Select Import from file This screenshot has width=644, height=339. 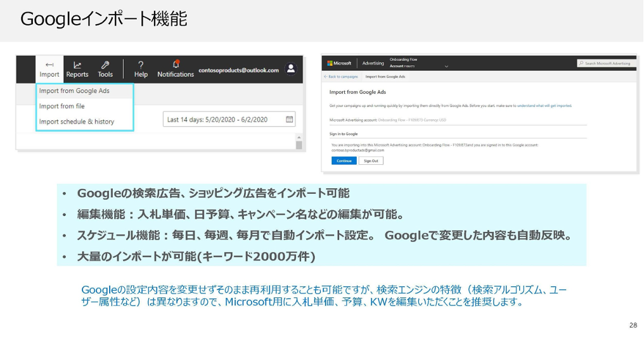pos(61,106)
